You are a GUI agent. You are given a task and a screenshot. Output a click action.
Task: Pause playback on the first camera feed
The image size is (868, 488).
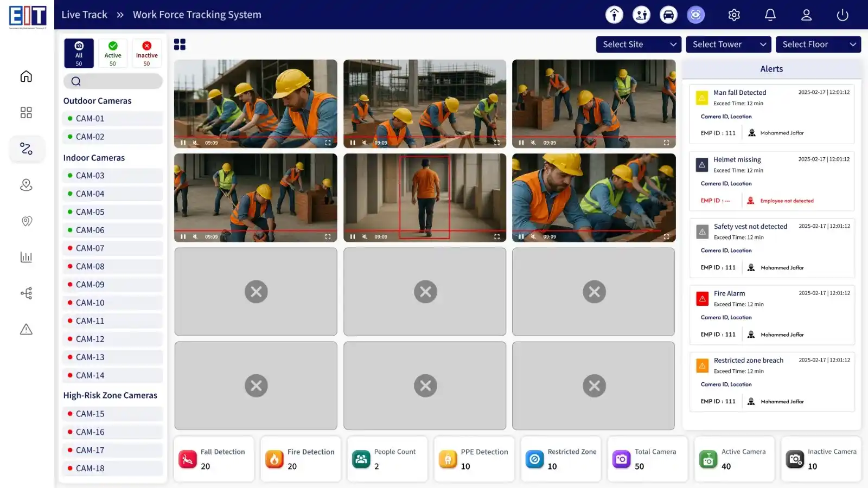pyautogui.click(x=183, y=143)
